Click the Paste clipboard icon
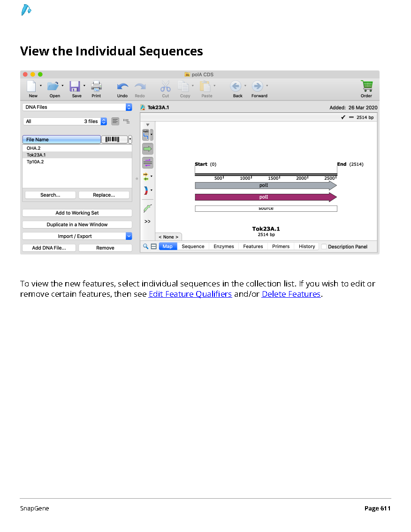The width and height of the screenshot is (411, 532). tap(205, 86)
